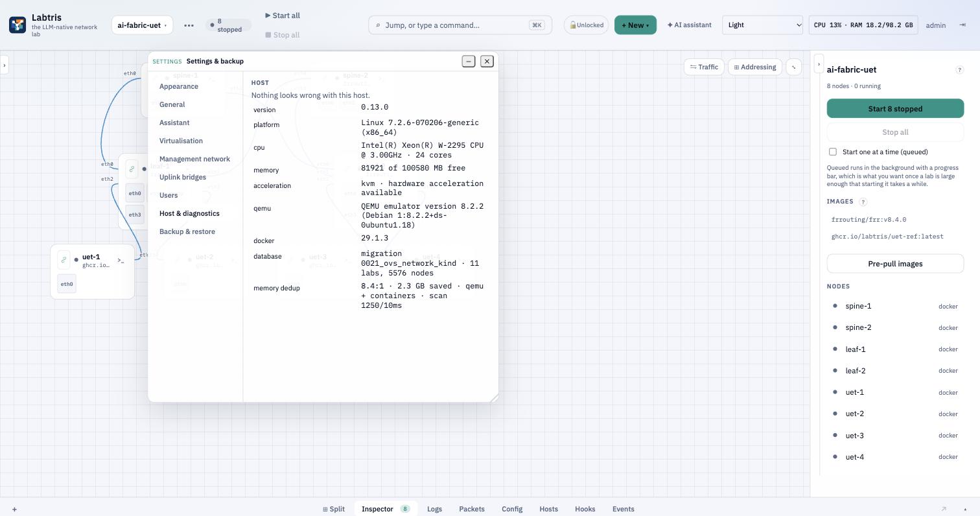The image size is (980, 516).
Task: Add a new panel with the plus icon
Action: pyautogui.click(x=14, y=510)
